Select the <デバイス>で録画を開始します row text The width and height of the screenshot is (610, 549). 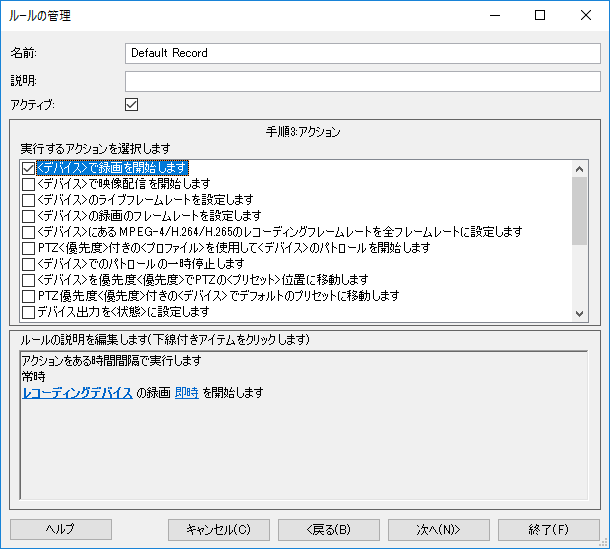pos(112,168)
